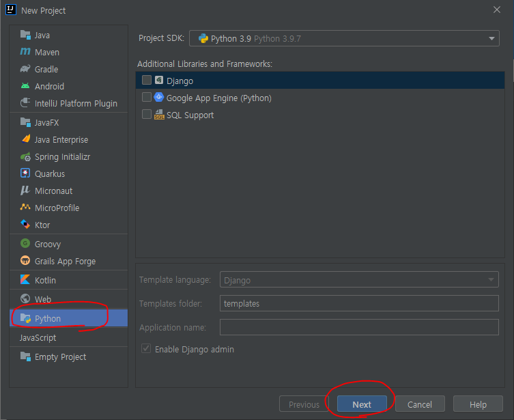
Task: Pick the Kotlin icon
Action: 25,280
